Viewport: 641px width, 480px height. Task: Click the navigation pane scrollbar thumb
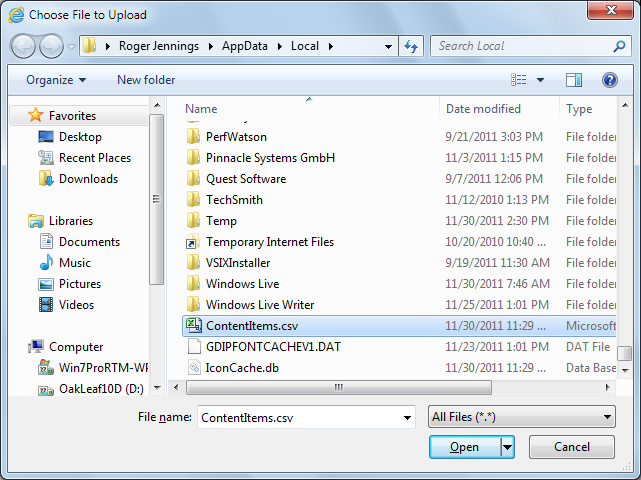click(156, 199)
